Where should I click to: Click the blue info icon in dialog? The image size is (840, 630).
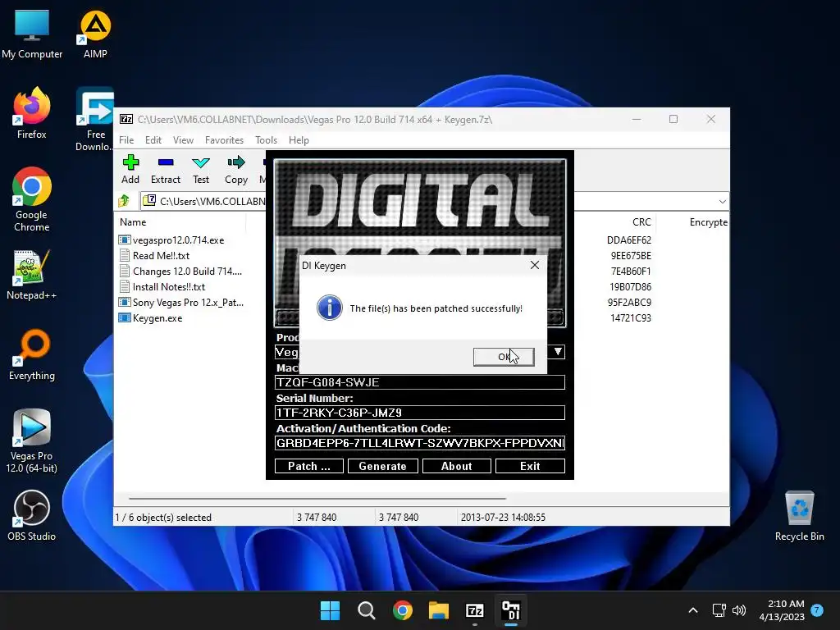pyautogui.click(x=330, y=308)
